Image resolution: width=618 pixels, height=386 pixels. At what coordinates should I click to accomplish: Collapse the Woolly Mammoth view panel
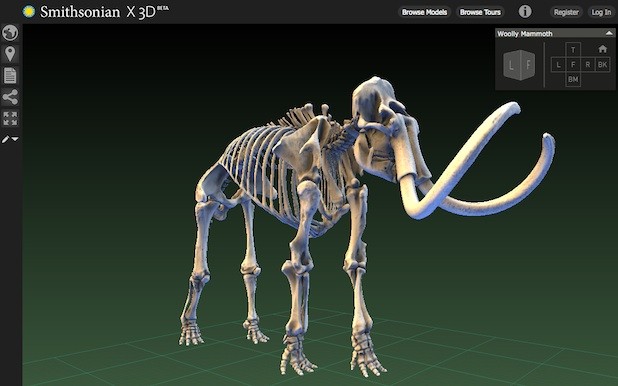pos(609,34)
